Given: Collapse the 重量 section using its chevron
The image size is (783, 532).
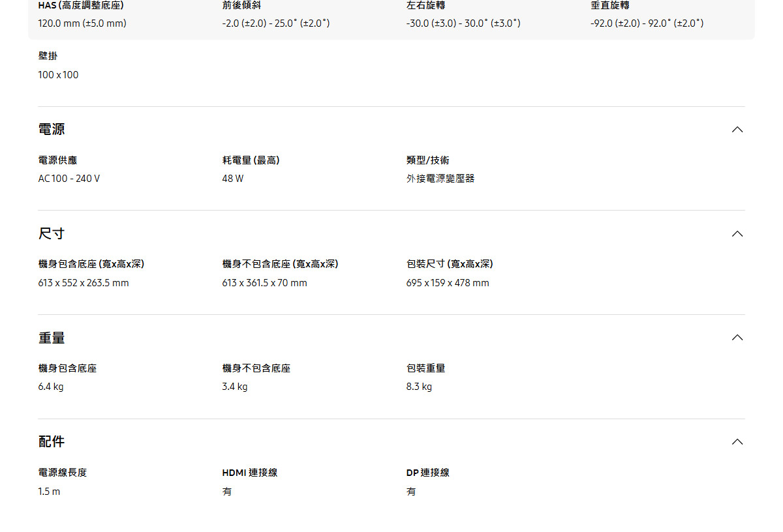Looking at the screenshot, I should [x=737, y=338].
